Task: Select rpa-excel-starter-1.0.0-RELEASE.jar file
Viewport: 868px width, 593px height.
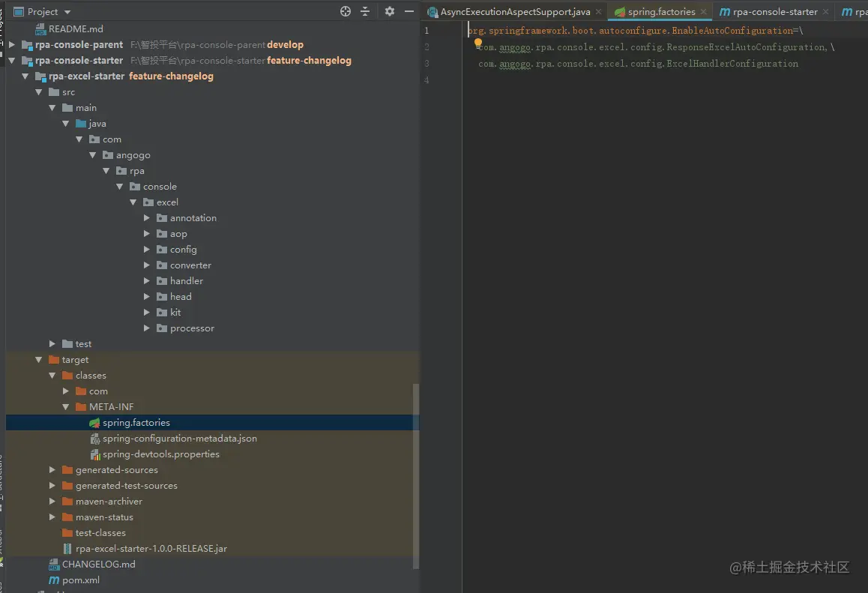Action: [145, 548]
